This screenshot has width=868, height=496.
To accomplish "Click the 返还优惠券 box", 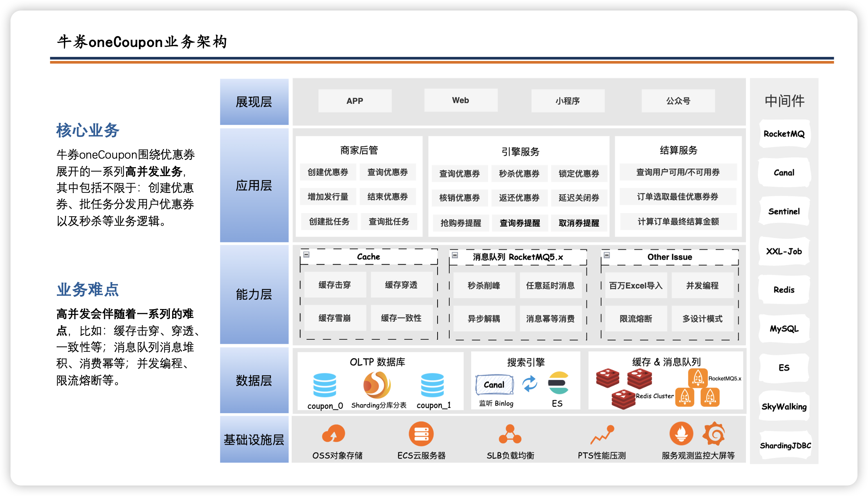I will point(519,198).
